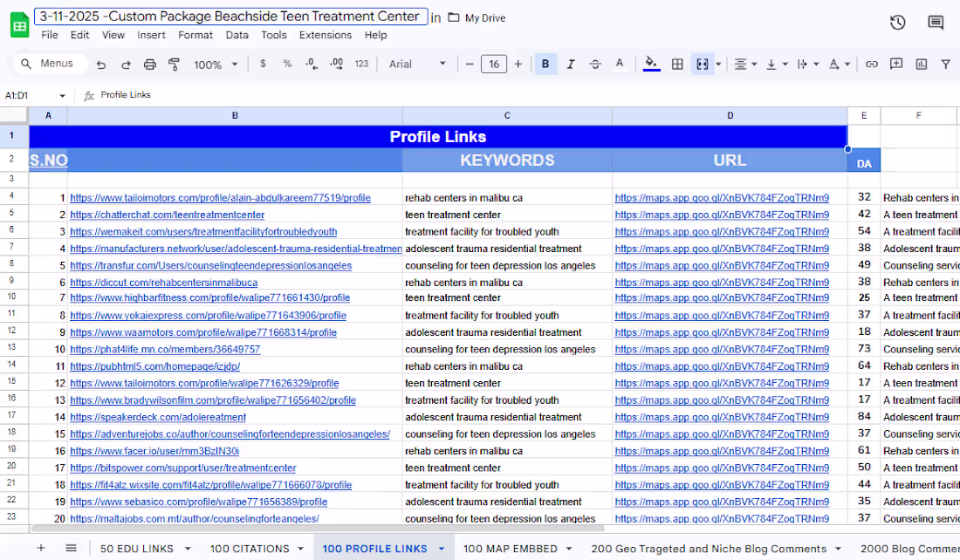960x560 pixels.
Task: Open the zoom 100% dropdown
Action: (216, 65)
